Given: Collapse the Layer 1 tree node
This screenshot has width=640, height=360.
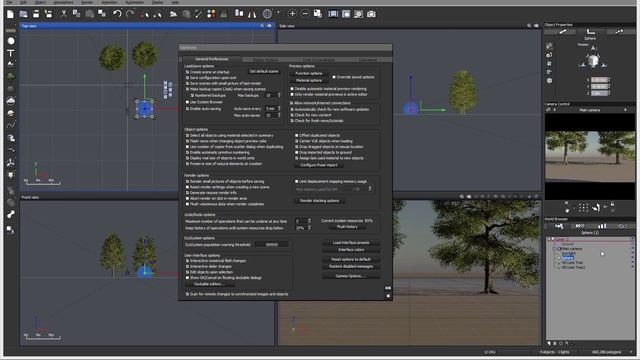Looking at the screenshot, I should [549, 239].
